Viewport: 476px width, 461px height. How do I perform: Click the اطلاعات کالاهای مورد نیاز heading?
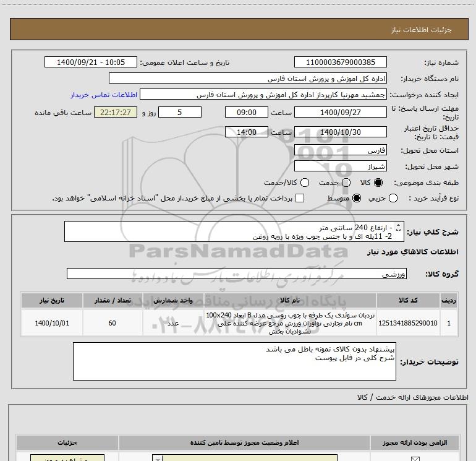(413, 252)
